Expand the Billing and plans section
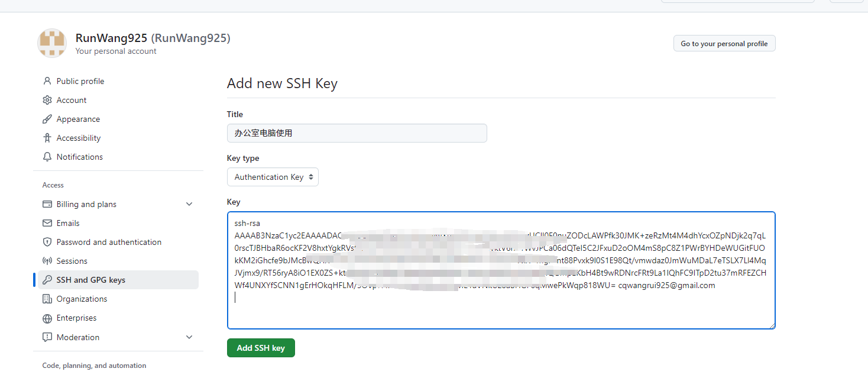 tap(189, 204)
